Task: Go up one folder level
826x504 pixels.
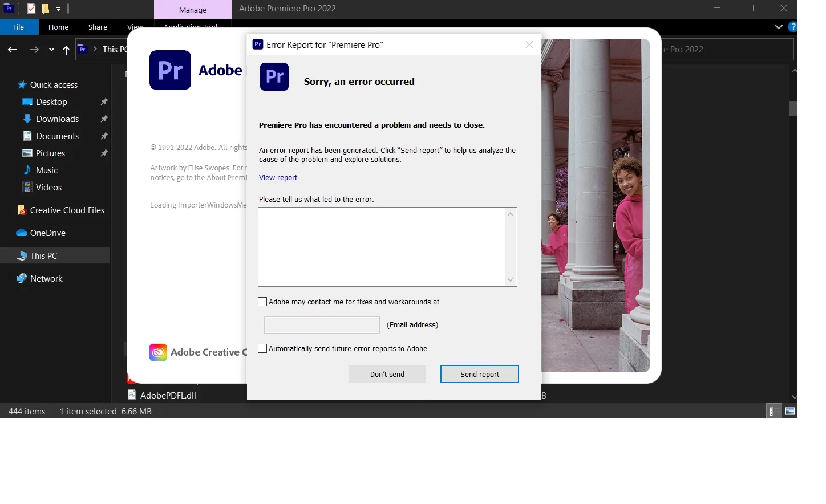Action: (x=66, y=50)
